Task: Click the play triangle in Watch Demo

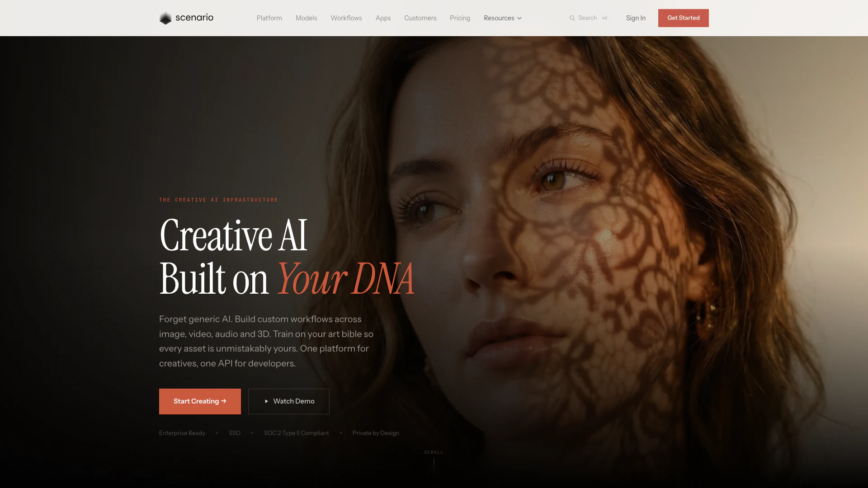Action: click(x=266, y=401)
